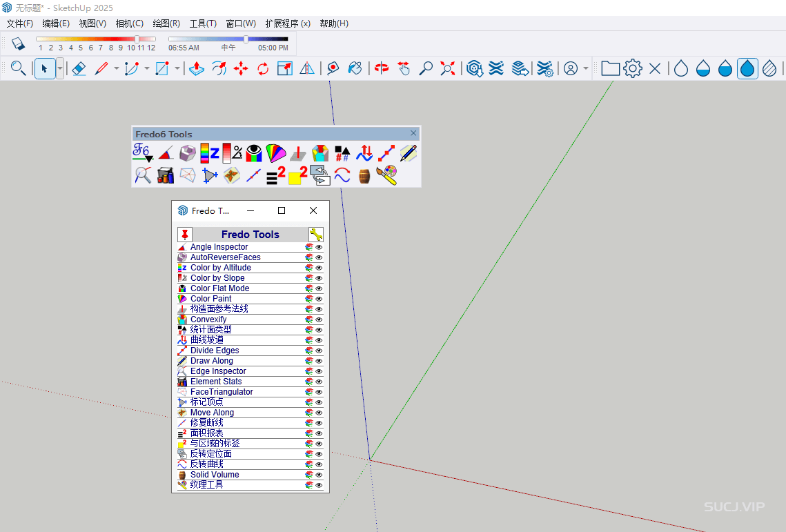Open the 编辑(E) menu
The image size is (786, 532).
click(56, 23)
